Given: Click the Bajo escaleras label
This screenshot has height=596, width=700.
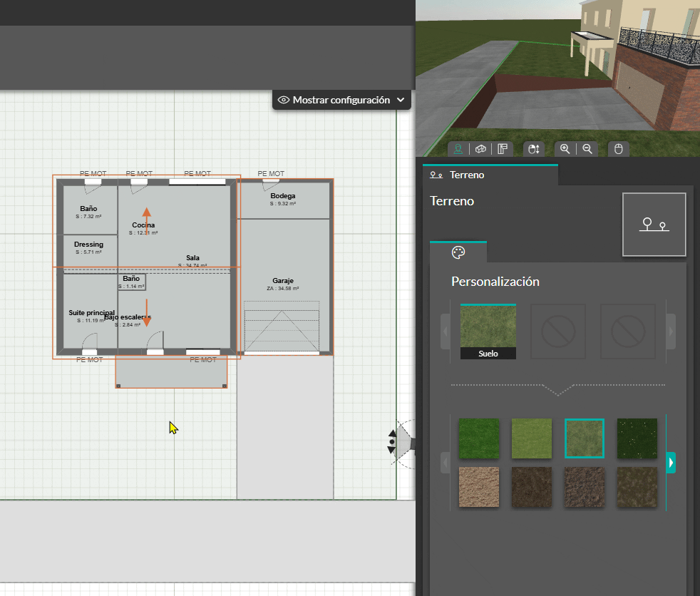Looking at the screenshot, I should coord(128,317).
